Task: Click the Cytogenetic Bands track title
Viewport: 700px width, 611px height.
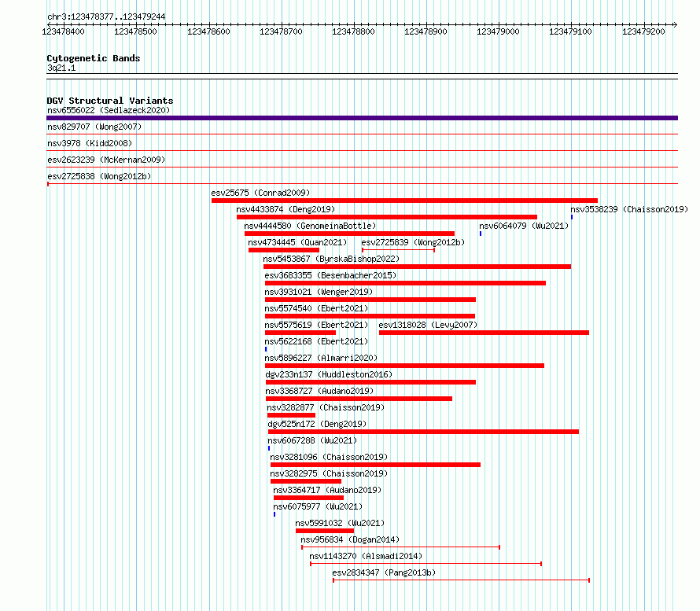Action: click(94, 58)
